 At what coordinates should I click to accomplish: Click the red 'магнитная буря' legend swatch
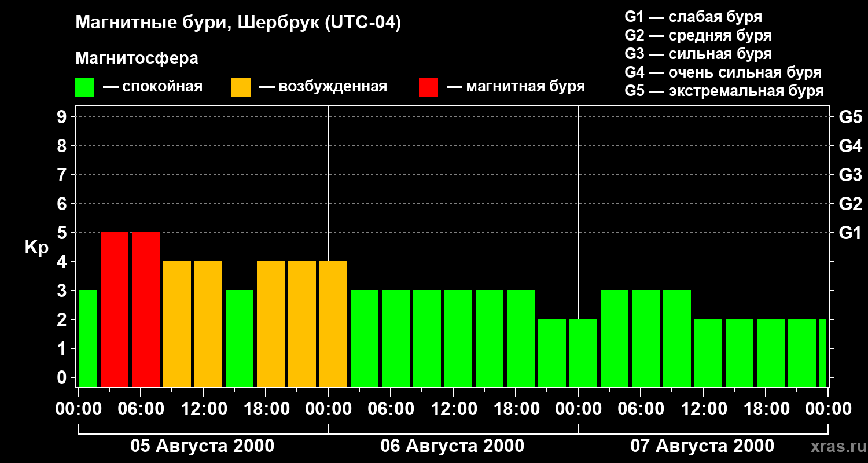[x=428, y=87]
